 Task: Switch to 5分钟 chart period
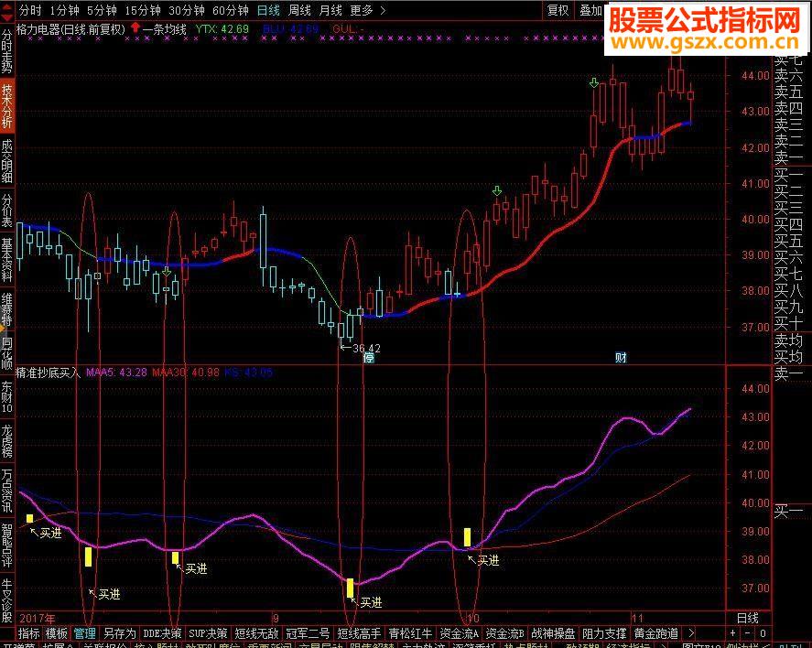[x=102, y=10]
